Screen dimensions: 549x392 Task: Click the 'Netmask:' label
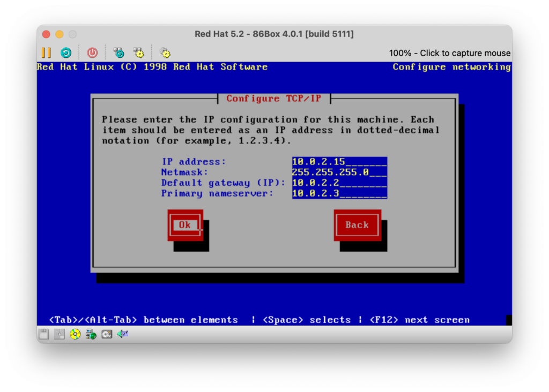click(x=184, y=172)
